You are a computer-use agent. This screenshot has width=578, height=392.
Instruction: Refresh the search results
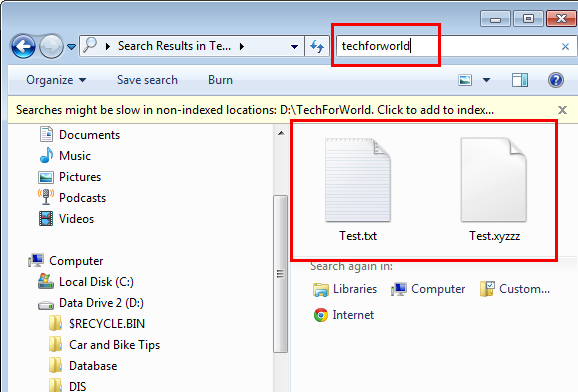pyautogui.click(x=317, y=46)
